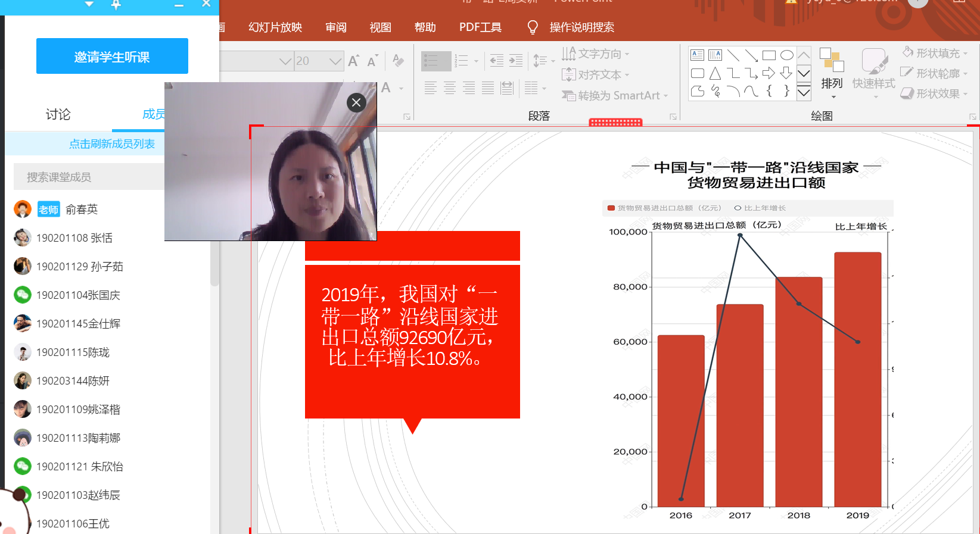Switch to the 讨论 tab

pyautogui.click(x=58, y=114)
